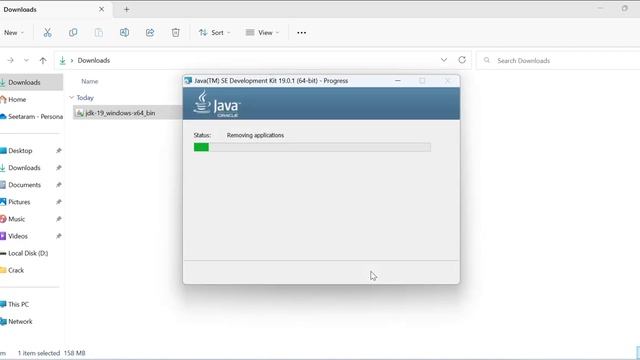Click the Share icon in toolbar
Viewport: 640px width, 360px height.
150,33
